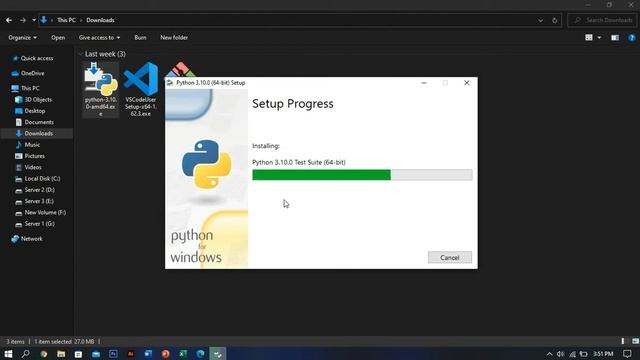
Task: Toggle the preview pane icon
Action: [615, 38]
